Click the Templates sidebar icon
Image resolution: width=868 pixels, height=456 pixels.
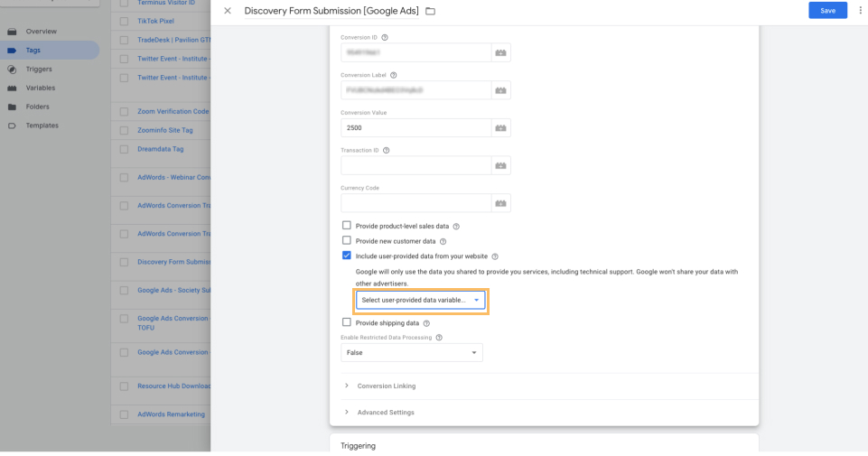[x=12, y=126]
